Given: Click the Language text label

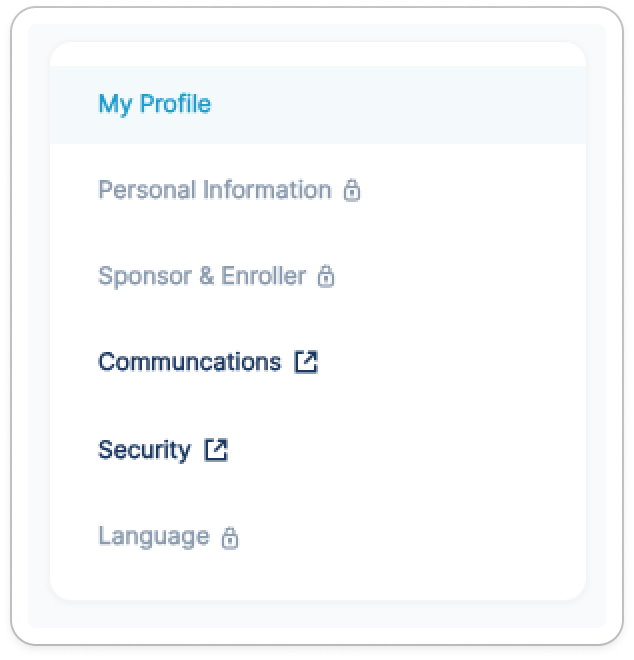Looking at the screenshot, I should tap(154, 537).
